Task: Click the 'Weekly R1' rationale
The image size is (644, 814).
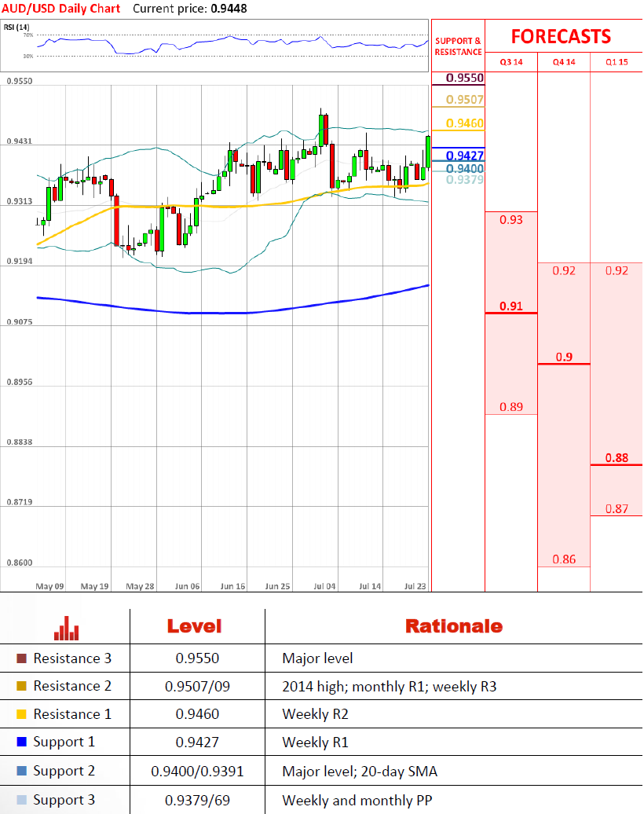Action: coord(315,742)
